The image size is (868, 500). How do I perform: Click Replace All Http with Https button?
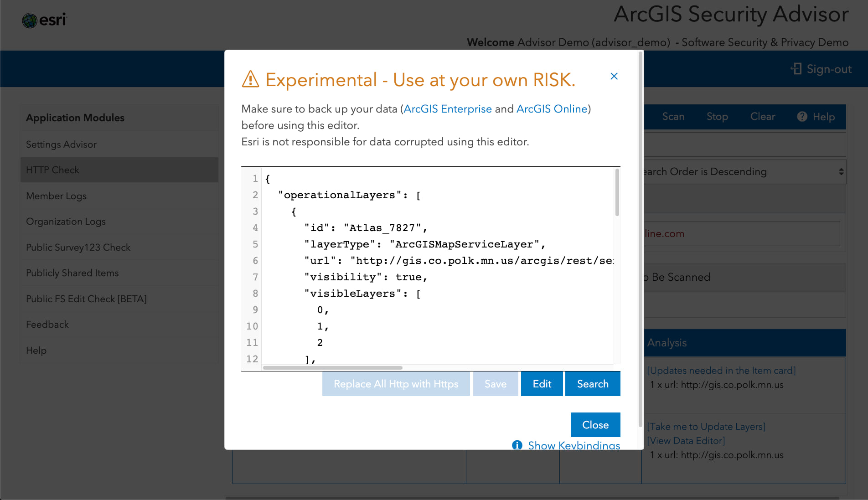point(396,384)
